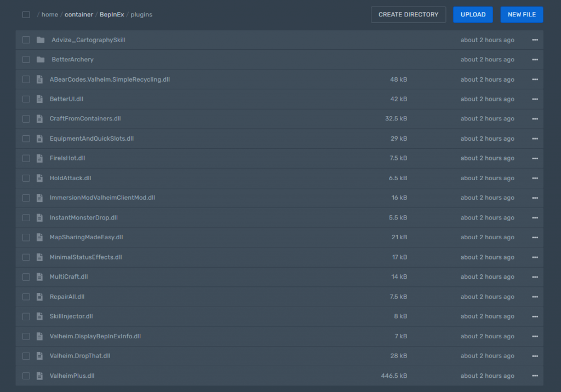Screen dimensions: 561x392
Task: Select CraftFromContainers.dll with its checkbox
Action: (x=26, y=119)
